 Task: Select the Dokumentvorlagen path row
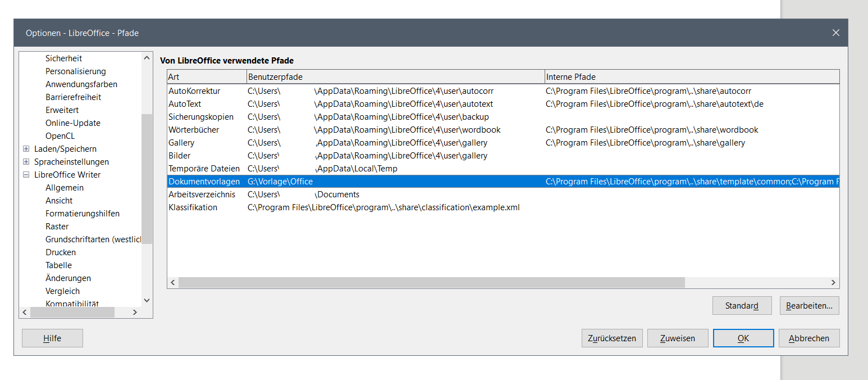[503, 182]
